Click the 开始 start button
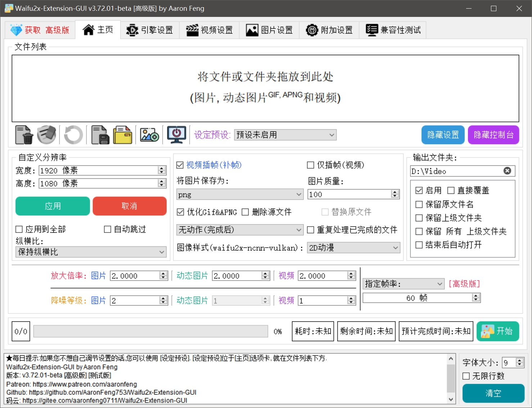This screenshot has width=532, height=408. pos(498,331)
